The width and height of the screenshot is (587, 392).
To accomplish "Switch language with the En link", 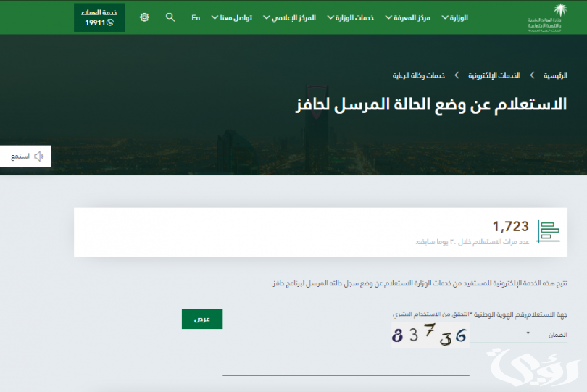I will (x=196, y=17).
